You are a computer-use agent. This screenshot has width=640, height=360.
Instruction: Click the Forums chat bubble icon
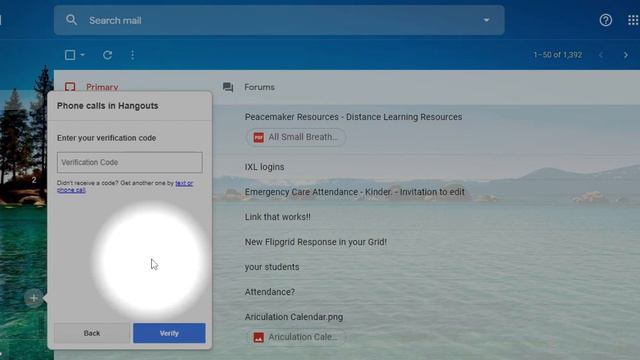[228, 87]
